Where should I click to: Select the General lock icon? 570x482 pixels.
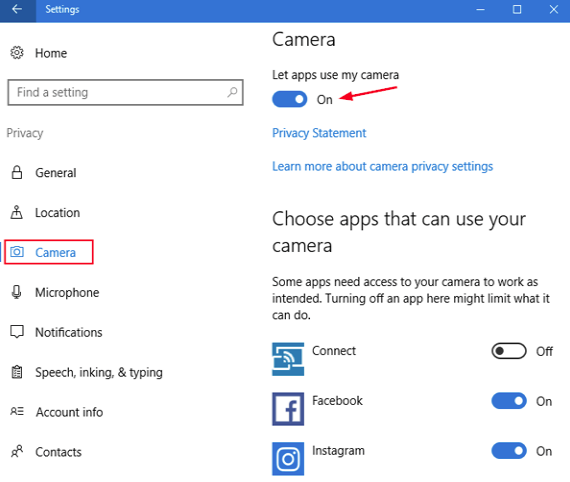tap(17, 172)
